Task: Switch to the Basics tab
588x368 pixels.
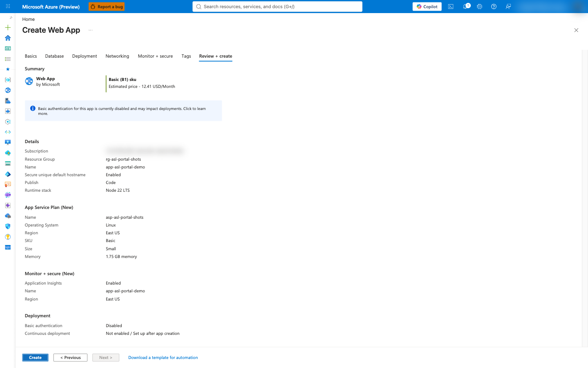Action: coord(31,56)
